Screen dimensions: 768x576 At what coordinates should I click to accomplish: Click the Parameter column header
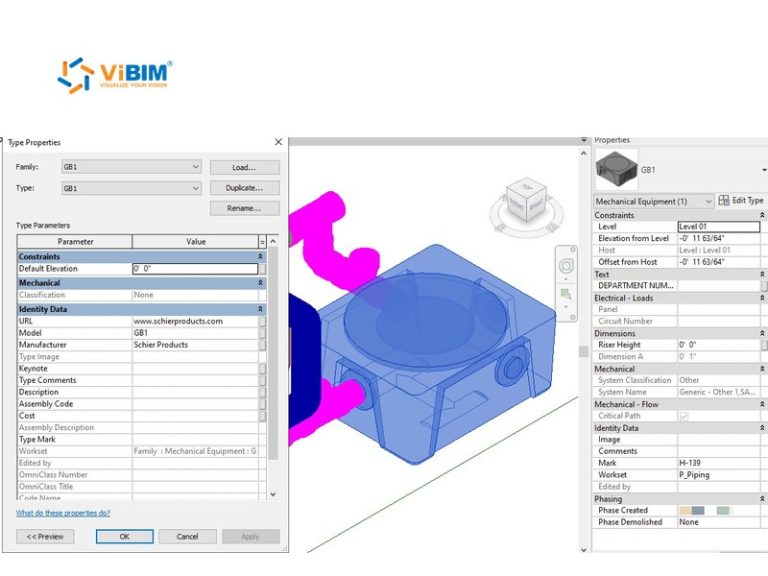75,241
